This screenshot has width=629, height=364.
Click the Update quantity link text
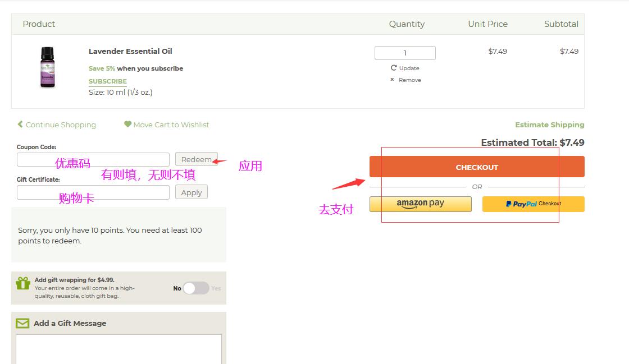point(409,68)
